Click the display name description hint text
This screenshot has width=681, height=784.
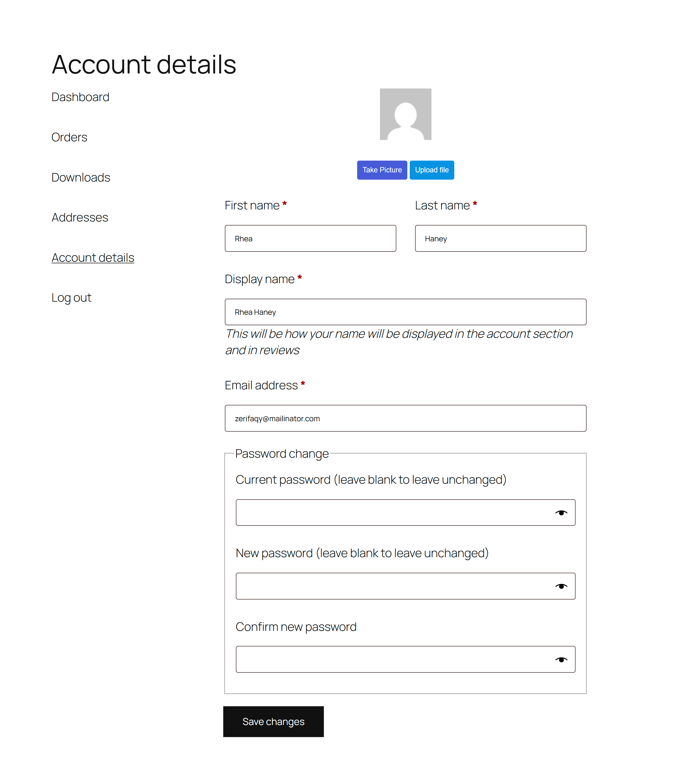(399, 342)
